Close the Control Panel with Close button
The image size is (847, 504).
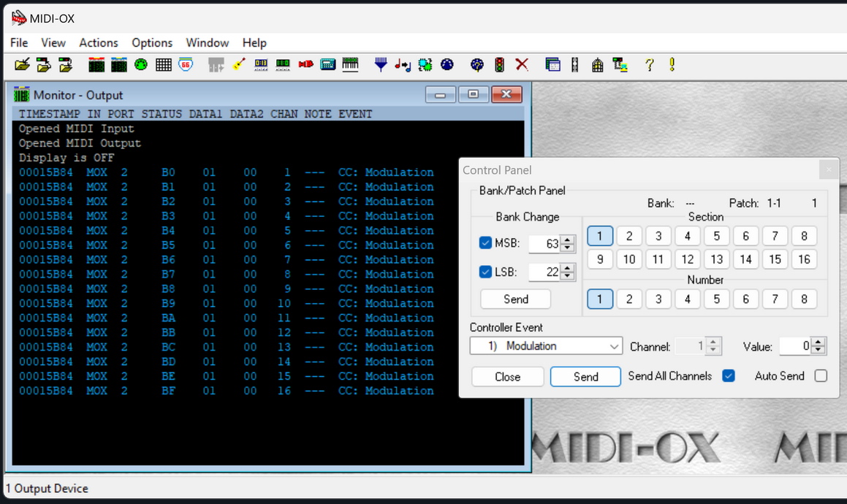click(x=508, y=376)
